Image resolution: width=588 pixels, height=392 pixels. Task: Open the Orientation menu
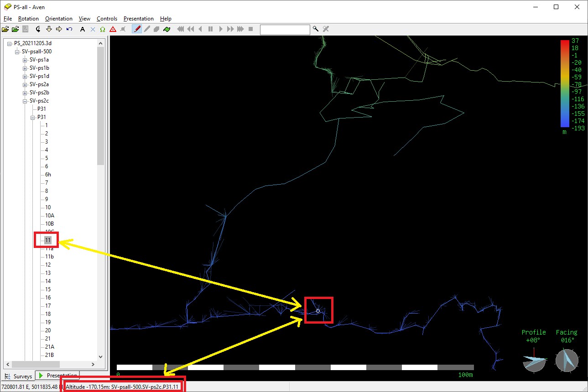click(x=58, y=19)
